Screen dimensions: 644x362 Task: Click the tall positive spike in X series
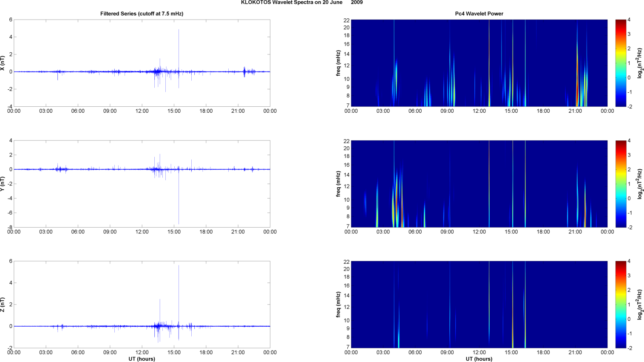[179, 43]
